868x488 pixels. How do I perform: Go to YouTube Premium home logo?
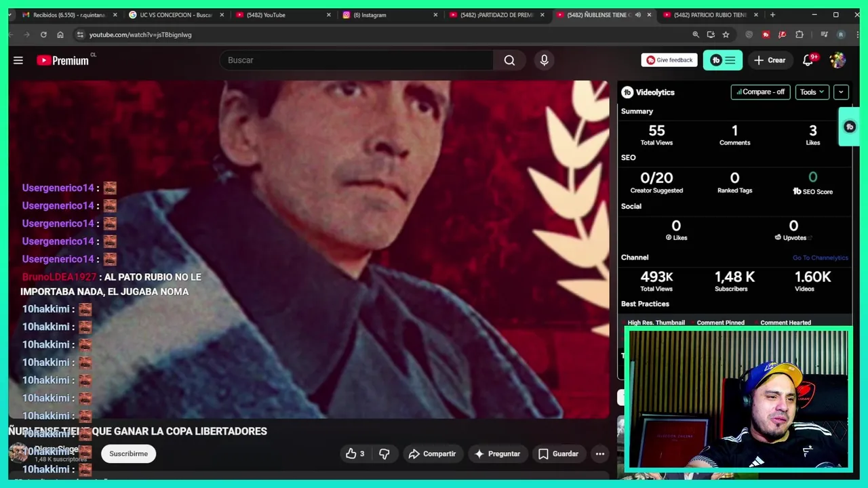(x=62, y=60)
